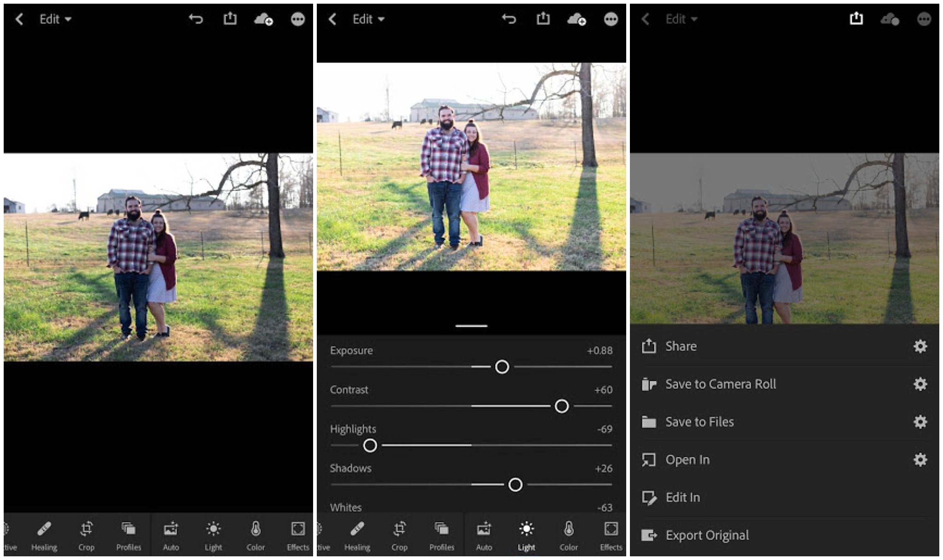The image size is (943, 560).
Task: Choose Save to Files
Action: 785,421
